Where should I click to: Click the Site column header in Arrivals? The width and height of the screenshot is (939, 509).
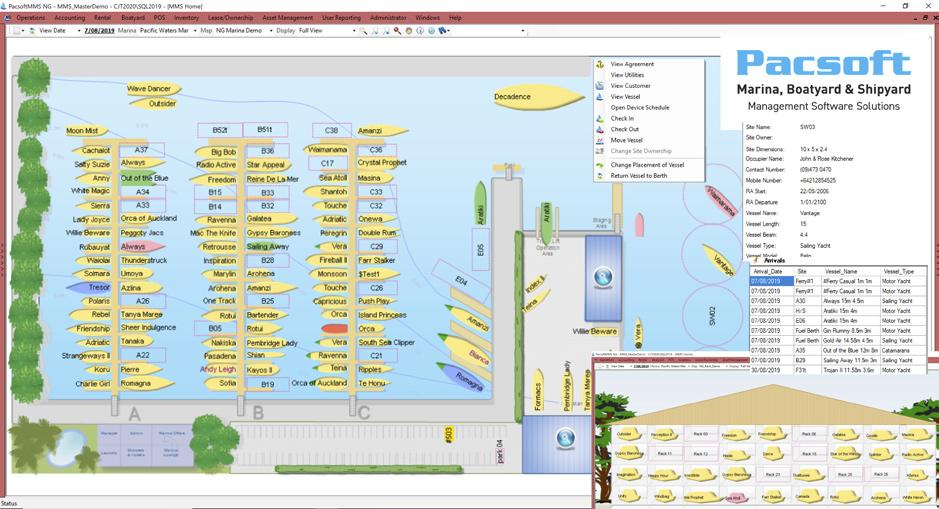807,271
